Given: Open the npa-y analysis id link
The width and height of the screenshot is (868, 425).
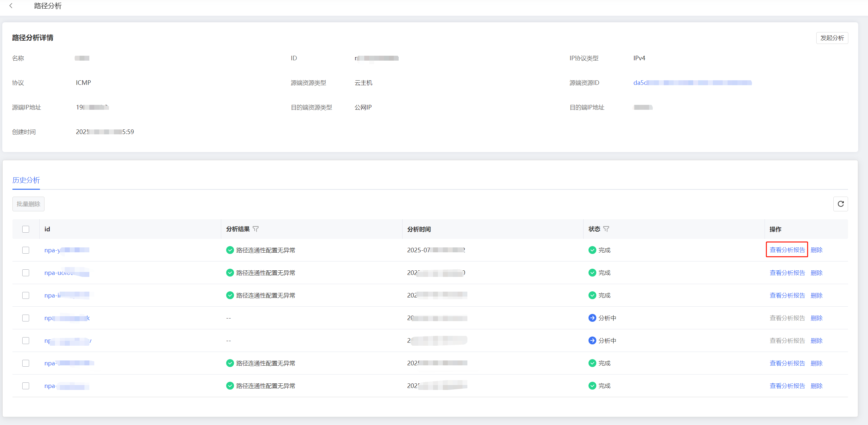Looking at the screenshot, I should pyautogui.click(x=67, y=250).
